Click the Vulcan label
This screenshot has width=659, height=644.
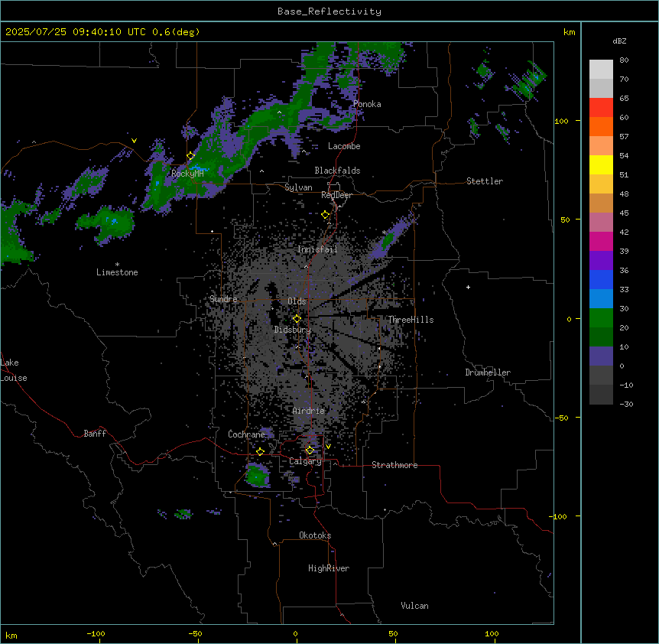tap(415, 606)
